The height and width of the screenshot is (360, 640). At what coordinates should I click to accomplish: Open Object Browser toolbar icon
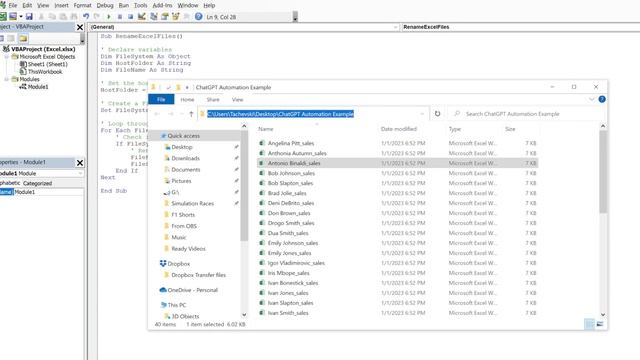pos(176,17)
